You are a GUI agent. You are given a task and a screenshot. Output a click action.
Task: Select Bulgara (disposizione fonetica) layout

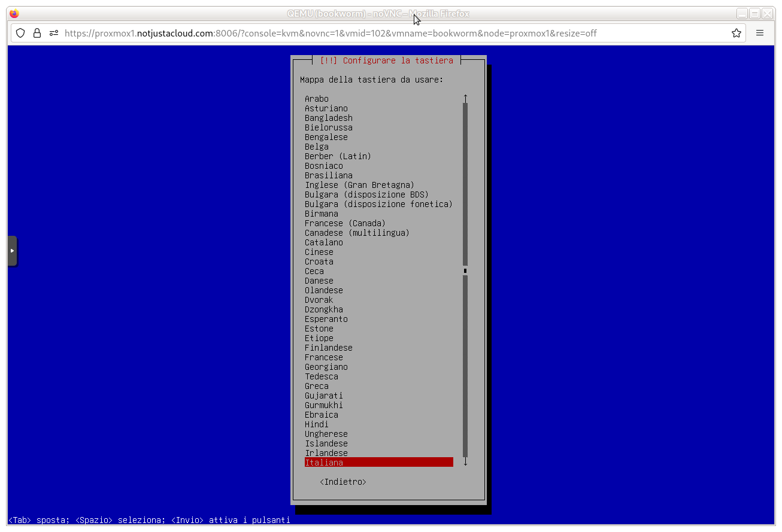click(379, 204)
